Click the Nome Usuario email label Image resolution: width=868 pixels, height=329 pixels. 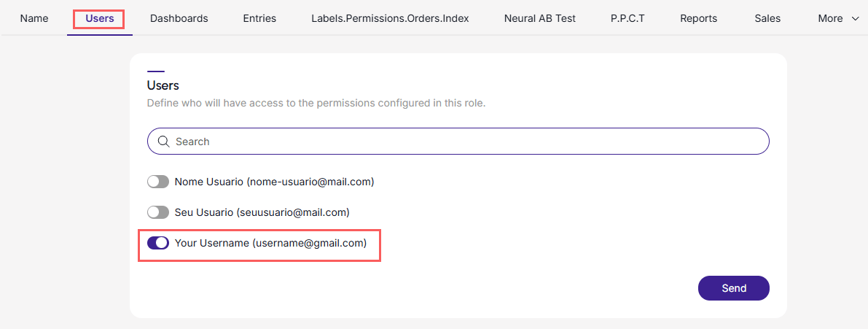(275, 182)
